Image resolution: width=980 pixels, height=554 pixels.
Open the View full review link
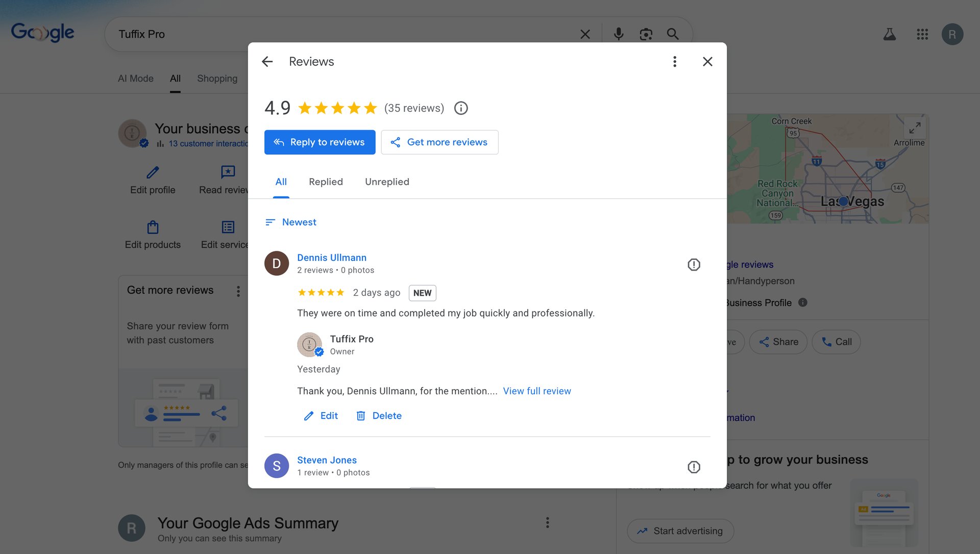pos(536,391)
